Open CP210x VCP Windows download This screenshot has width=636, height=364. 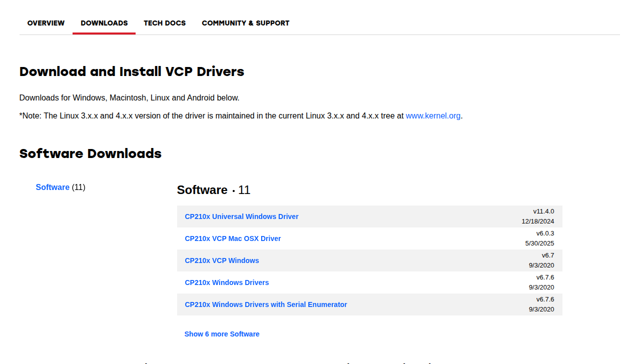click(222, 260)
